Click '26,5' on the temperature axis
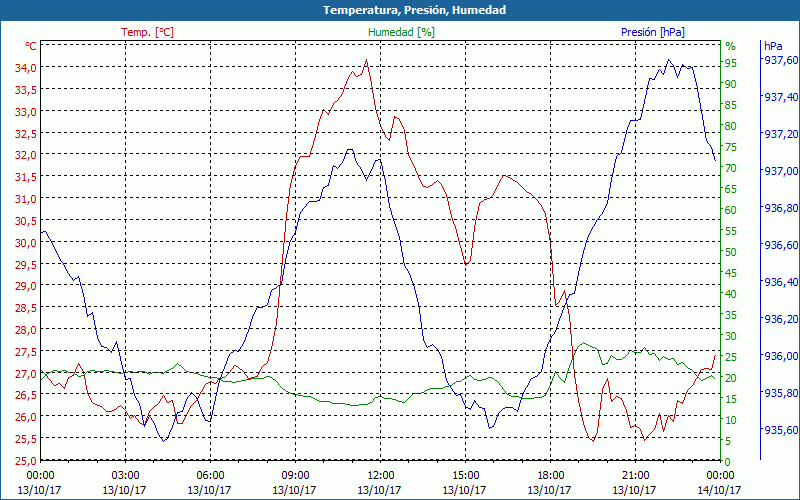The image size is (800, 500). coord(26,395)
